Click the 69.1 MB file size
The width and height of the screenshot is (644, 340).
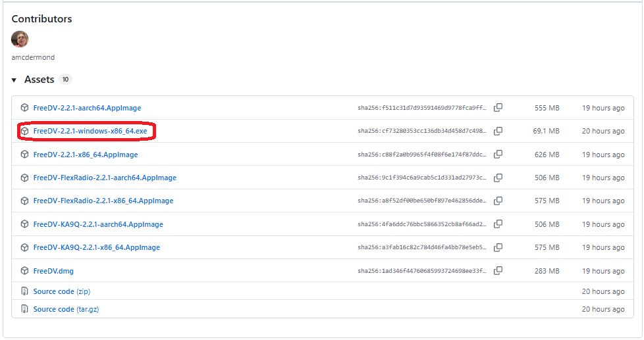(546, 132)
